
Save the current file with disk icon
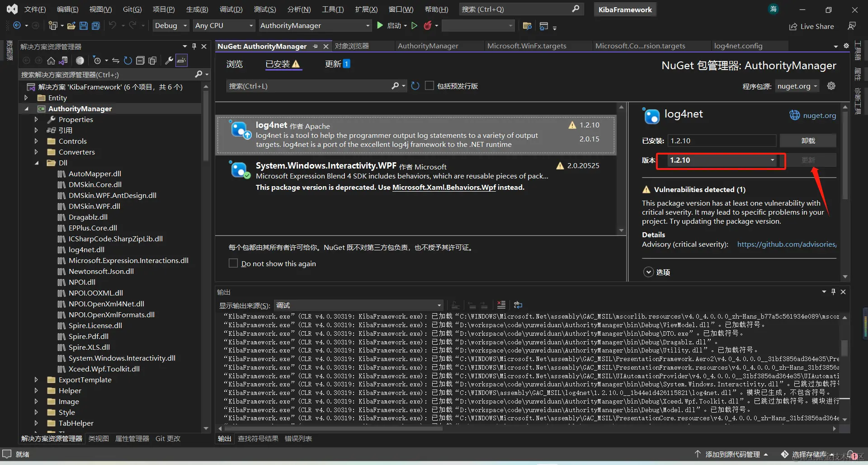coord(84,26)
